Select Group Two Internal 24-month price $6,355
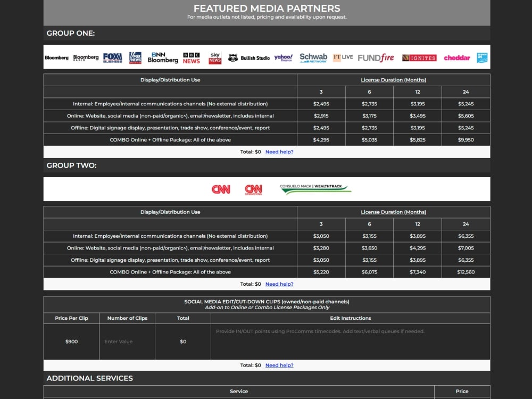Screen dimensions: 532x399 [x=466, y=236]
